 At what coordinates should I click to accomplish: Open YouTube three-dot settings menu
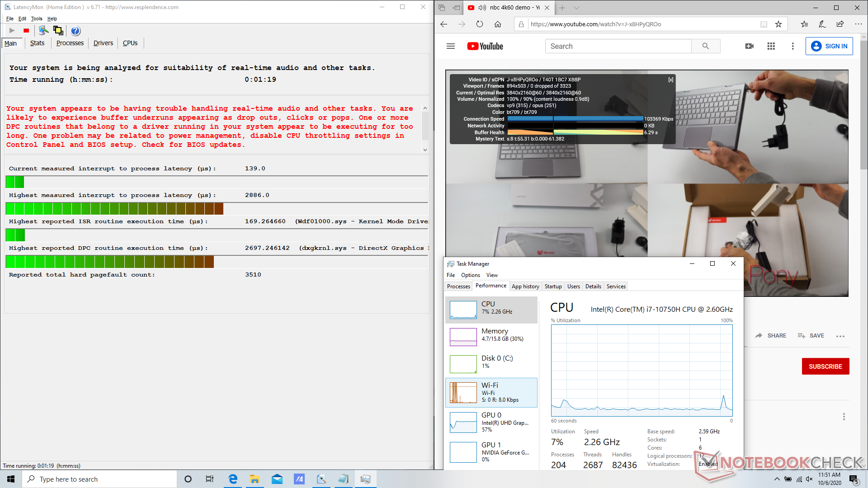click(x=793, y=46)
